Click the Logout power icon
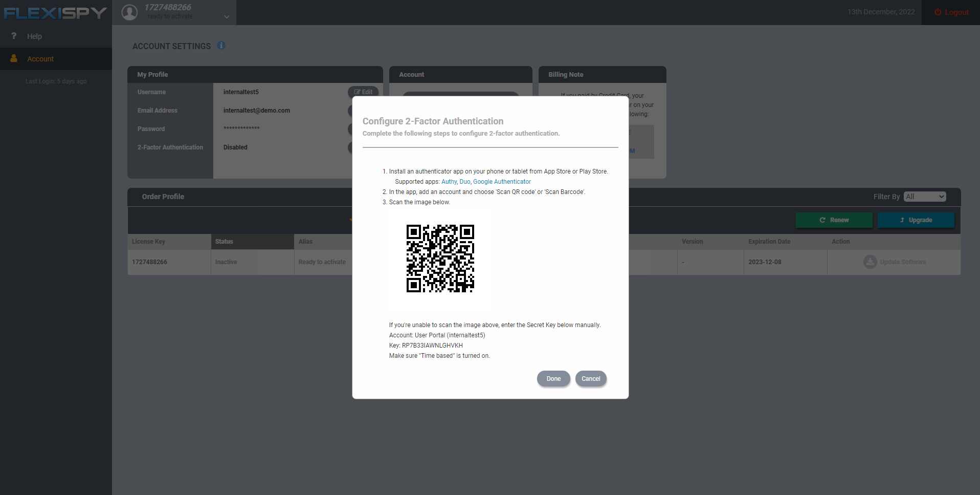Viewport: 980px width, 495px height. click(938, 12)
